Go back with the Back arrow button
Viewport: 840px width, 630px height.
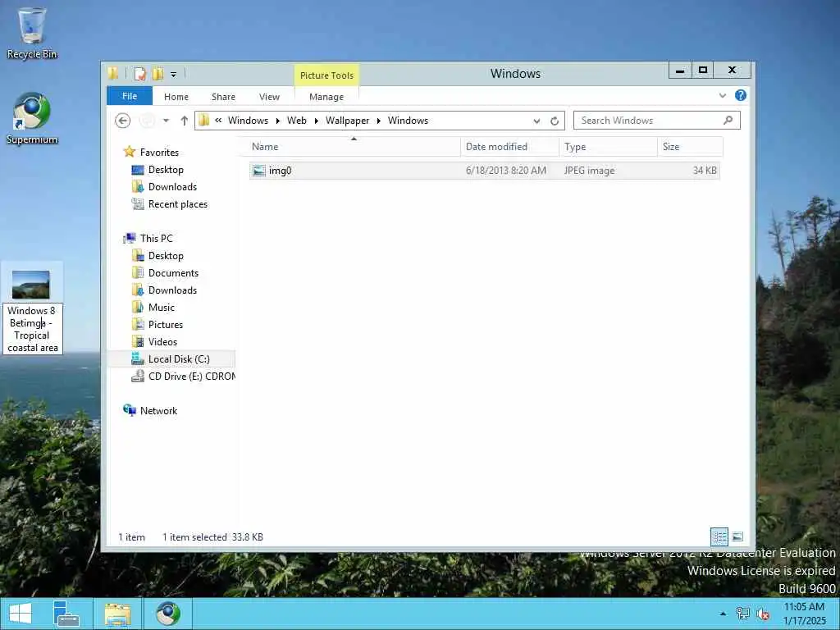[x=123, y=121]
